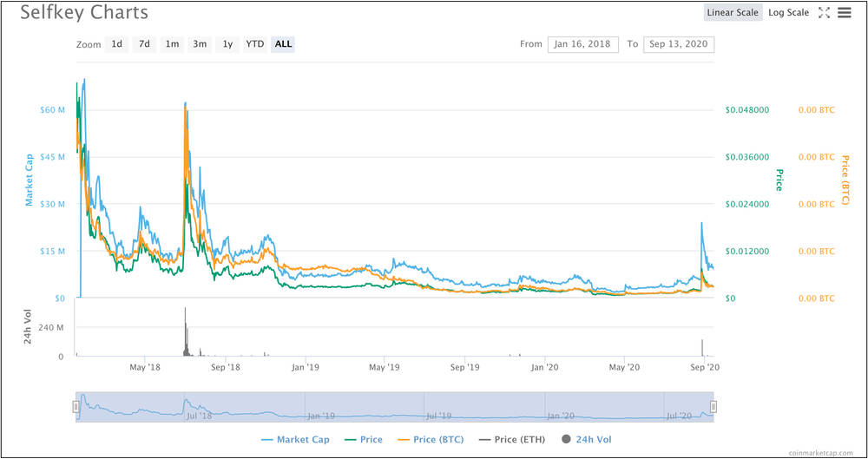Click the Sep '18 x-axis label

point(226,366)
